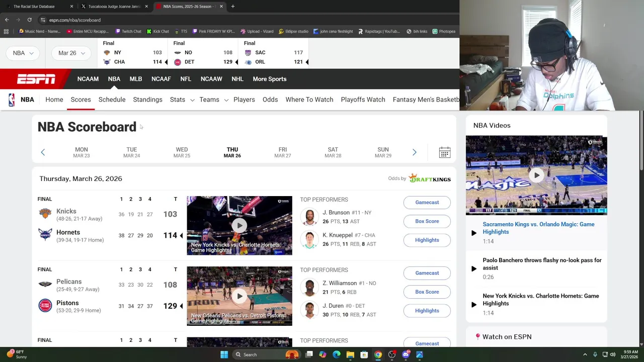Expand the Stats submenu arrow
Screen dimensions: 644x362
point(192,100)
